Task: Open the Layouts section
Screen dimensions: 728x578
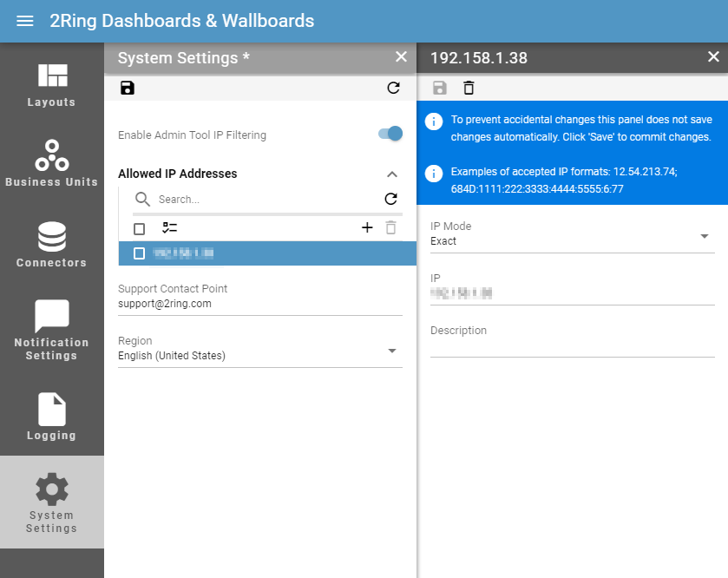Action: point(51,85)
